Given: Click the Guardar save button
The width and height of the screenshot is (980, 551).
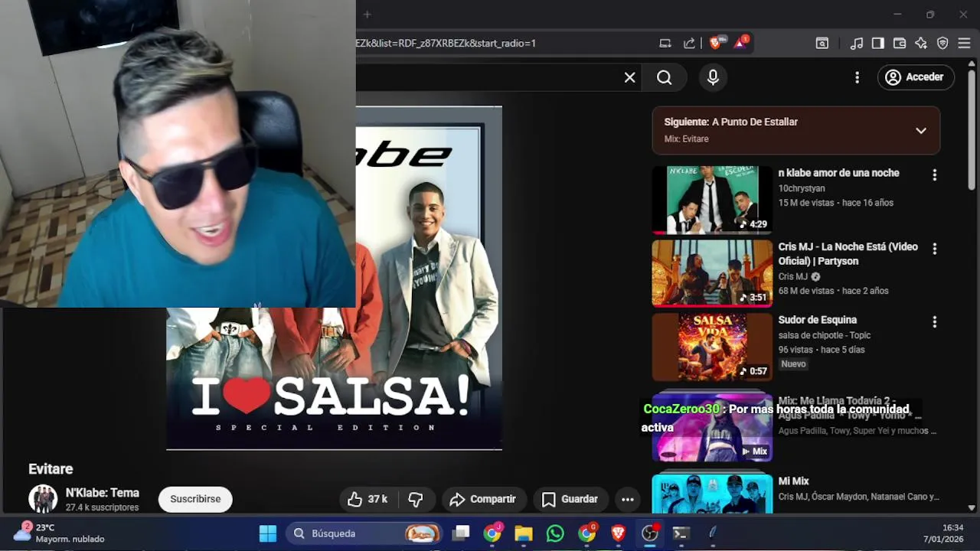Looking at the screenshot, I should point(570,499).
